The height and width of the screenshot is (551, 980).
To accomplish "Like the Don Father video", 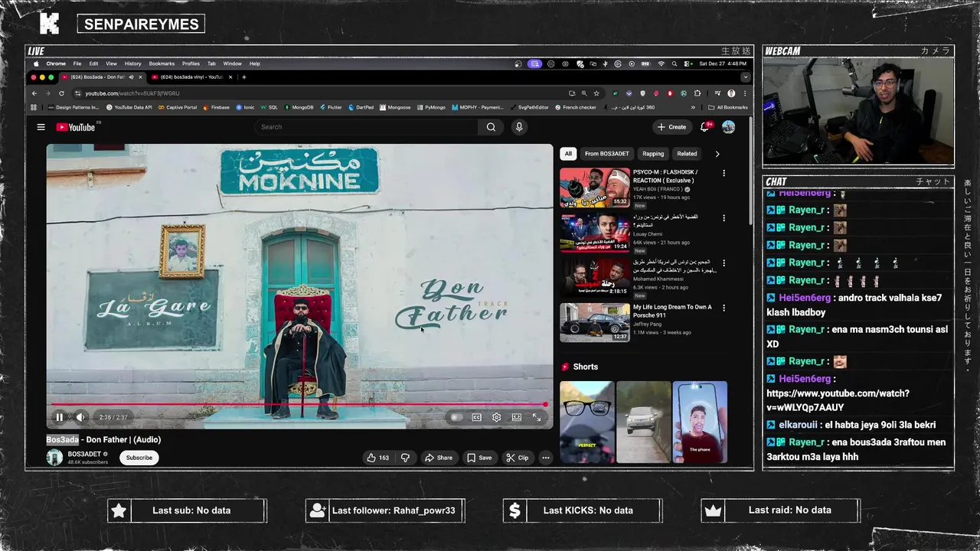I will 377,458.
